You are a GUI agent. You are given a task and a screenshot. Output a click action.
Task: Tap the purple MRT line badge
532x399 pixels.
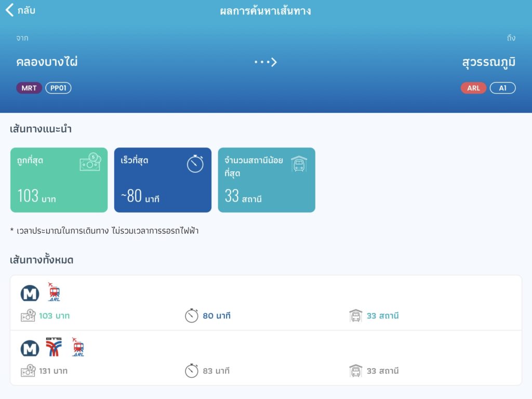29,88
